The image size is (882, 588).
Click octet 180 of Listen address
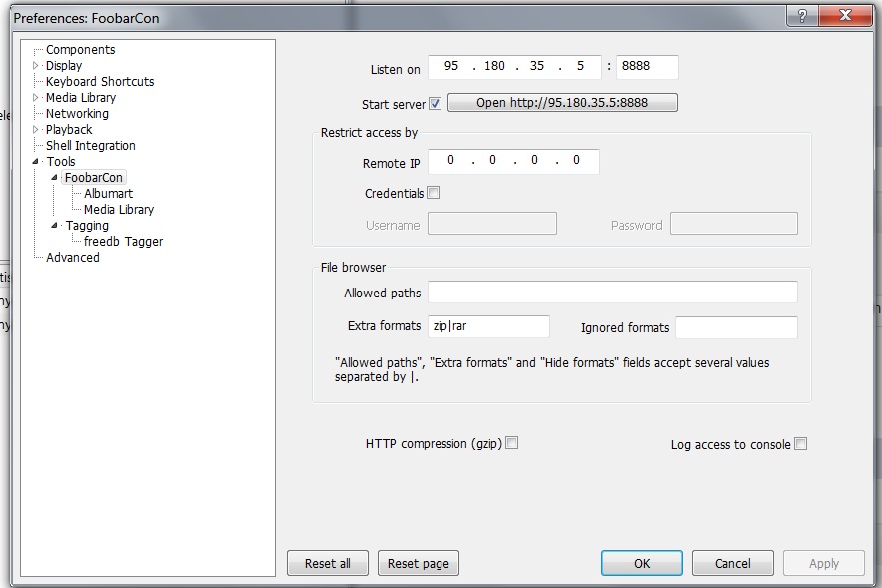click(x=494, y=66)
